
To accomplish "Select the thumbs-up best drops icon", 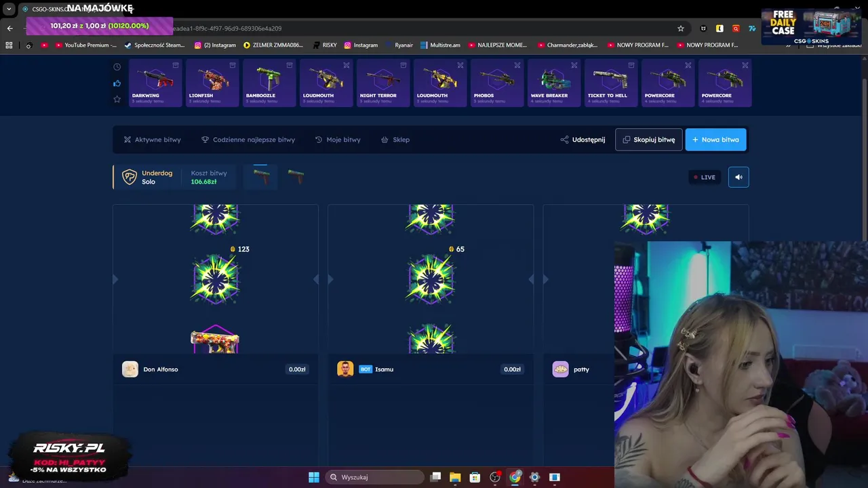I will [x=117, y=83].
